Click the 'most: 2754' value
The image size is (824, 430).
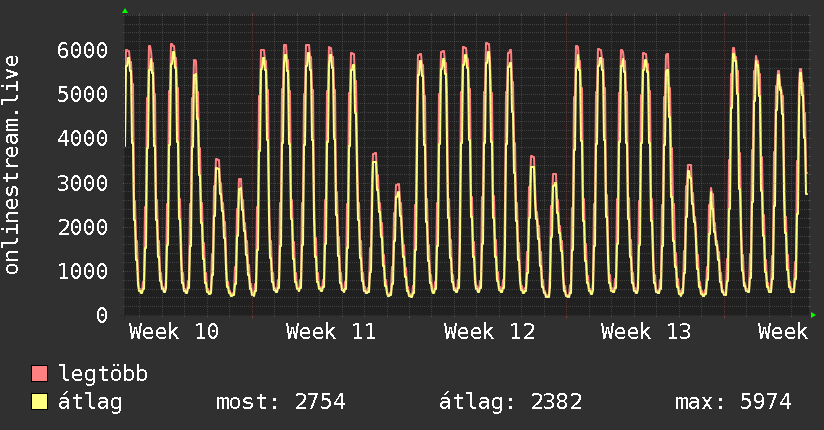coord(281,402)
